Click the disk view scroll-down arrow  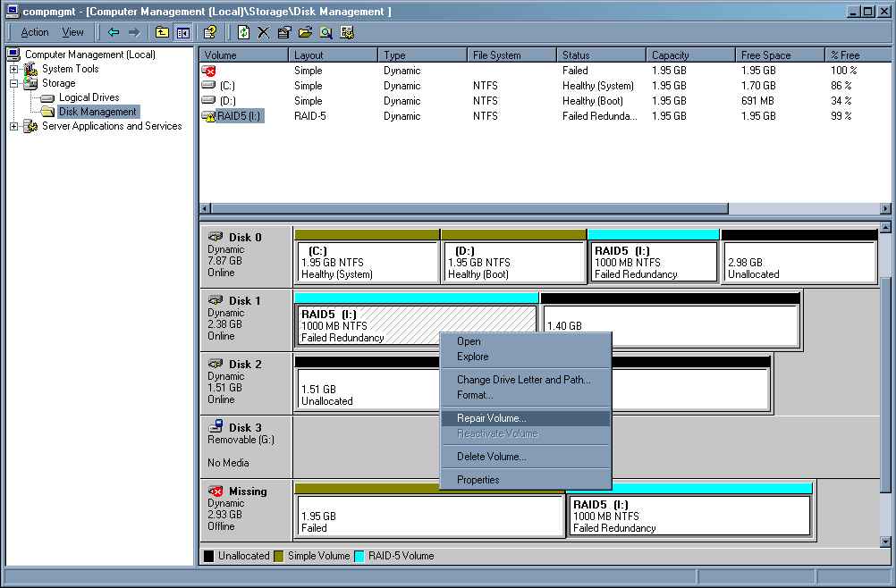(885, 542)
